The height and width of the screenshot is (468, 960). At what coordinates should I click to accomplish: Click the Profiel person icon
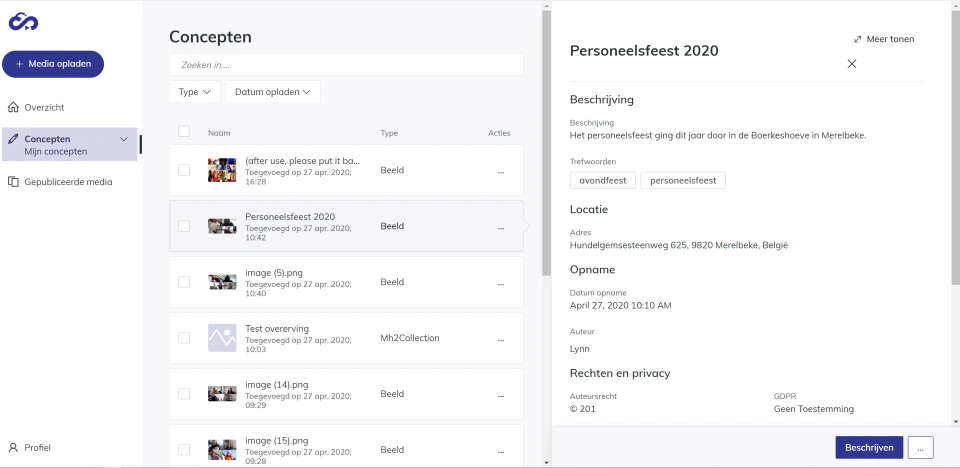point(13,448)
